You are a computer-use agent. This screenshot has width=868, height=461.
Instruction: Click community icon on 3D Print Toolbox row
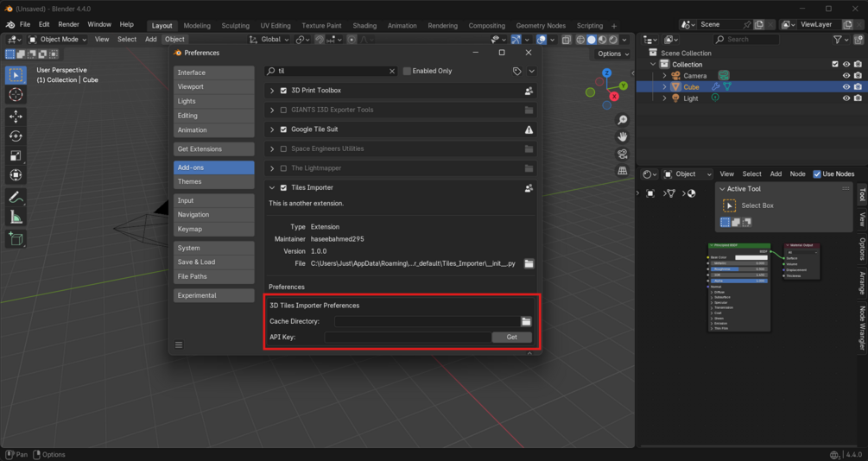coord(529,91)
